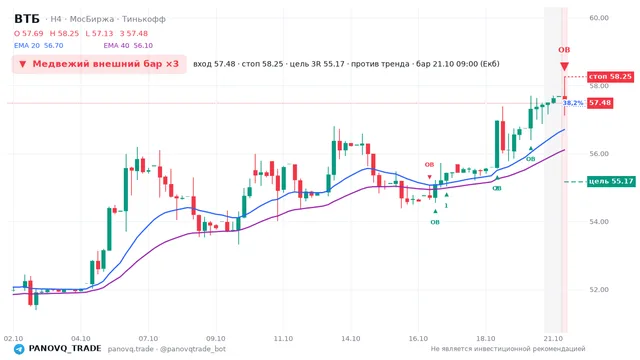
Task: Click the green 'цель 55.17' target label
Action: (x=611, y=181)
